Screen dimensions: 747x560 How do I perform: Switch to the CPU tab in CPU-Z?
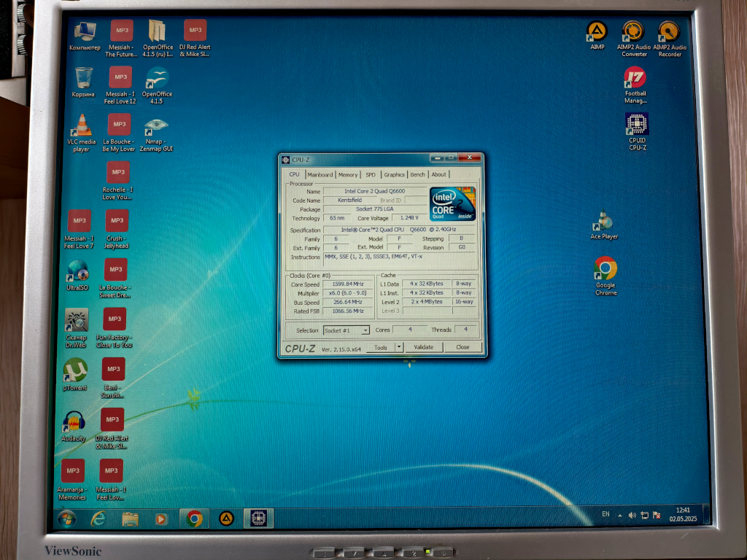point(295,174)
